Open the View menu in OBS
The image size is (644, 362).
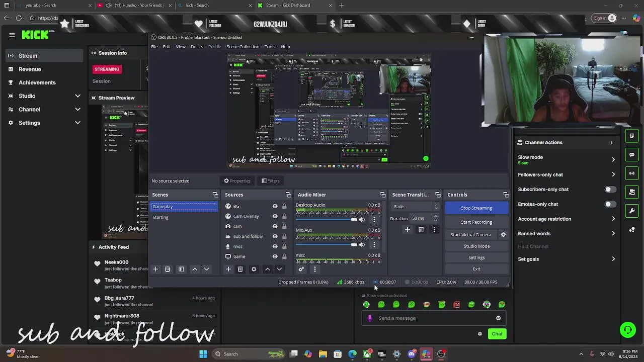[181, 47]
